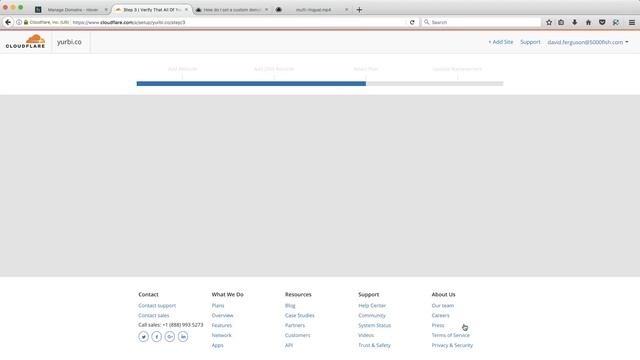The height and width of the screenshot is (360, 640).
Task: Click the browser Search box
Action: 482,22
